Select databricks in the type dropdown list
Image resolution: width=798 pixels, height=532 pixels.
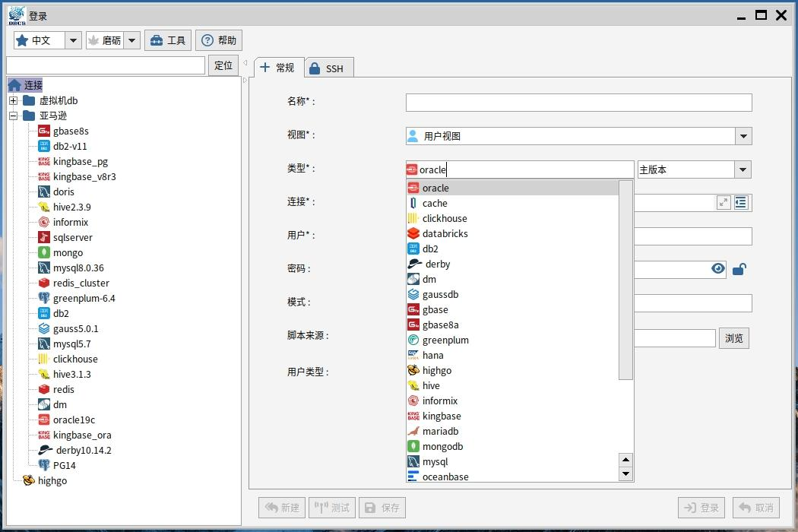coord(445,233)
